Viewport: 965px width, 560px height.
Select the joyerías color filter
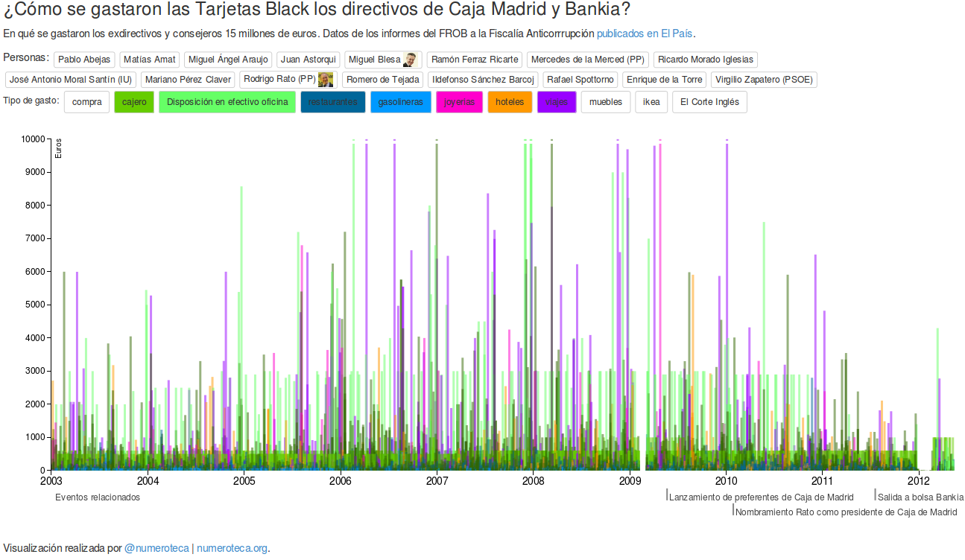pos(459,102)
